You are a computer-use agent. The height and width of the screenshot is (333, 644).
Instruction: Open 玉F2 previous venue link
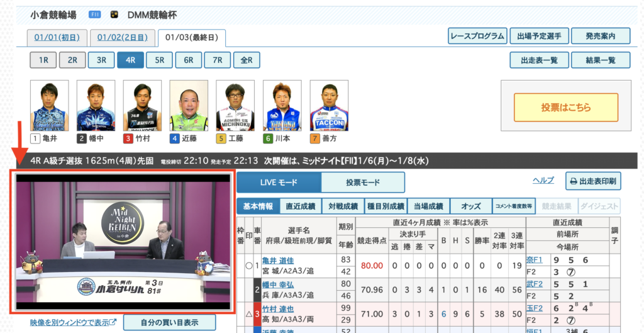pyautogui.click(x=535, y=308)
